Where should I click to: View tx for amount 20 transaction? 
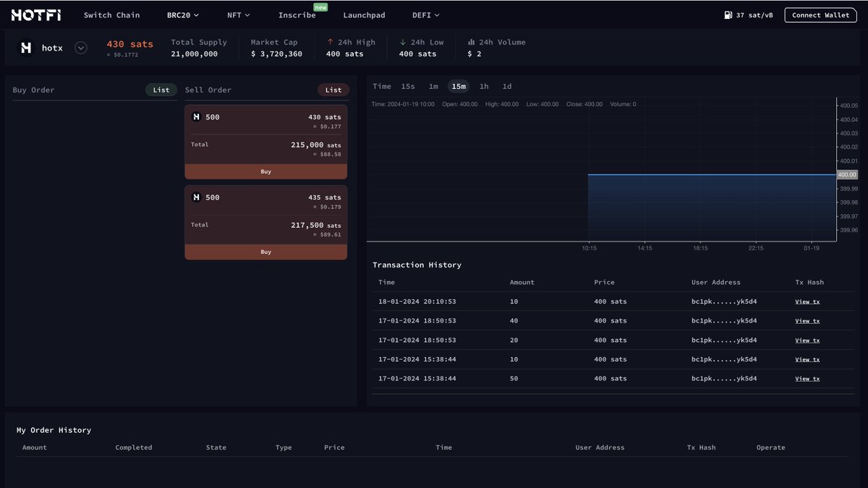(x=807, y=341)
